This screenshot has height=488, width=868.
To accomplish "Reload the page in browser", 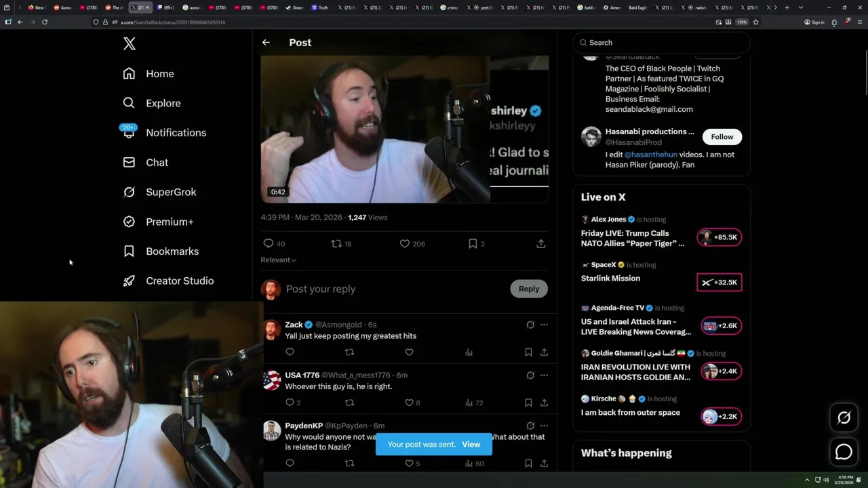I will (45, 22).
